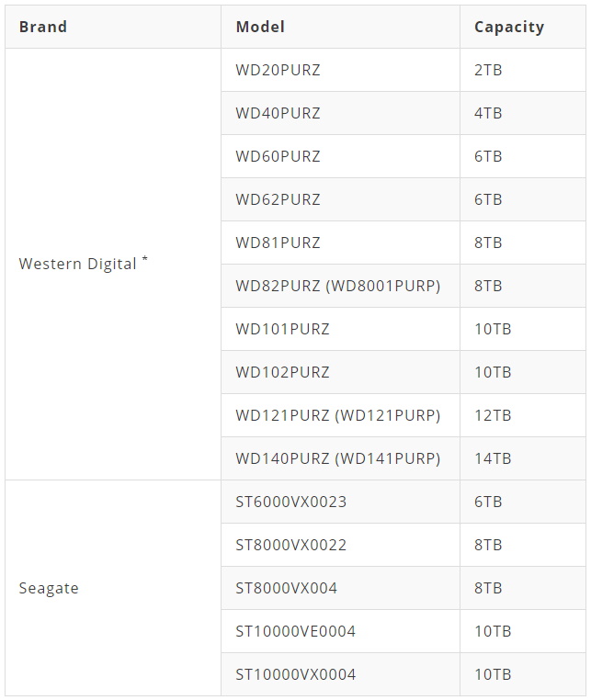Click the Model column header
591x700 pixels.
340,27
